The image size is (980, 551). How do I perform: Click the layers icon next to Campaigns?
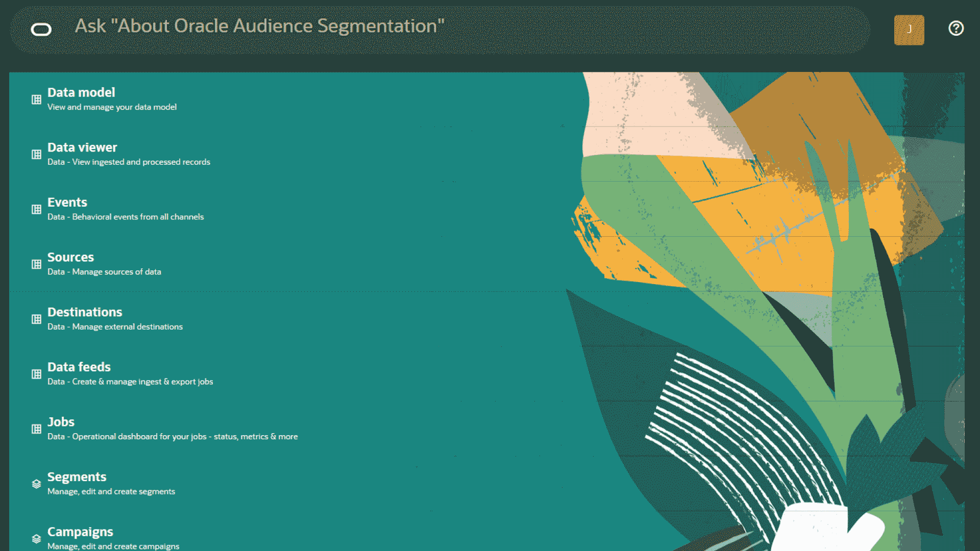(x=36, y=539)
